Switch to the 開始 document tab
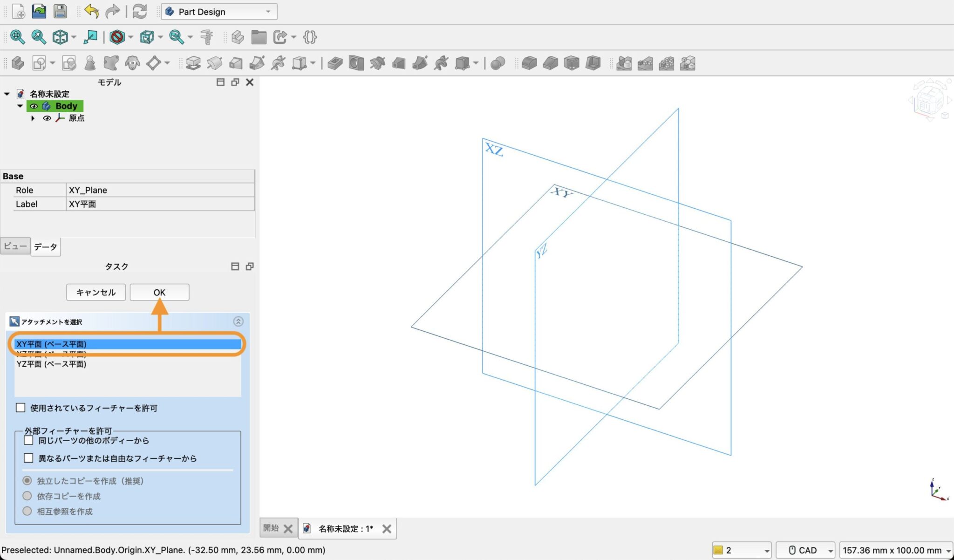 click(271, 528)
